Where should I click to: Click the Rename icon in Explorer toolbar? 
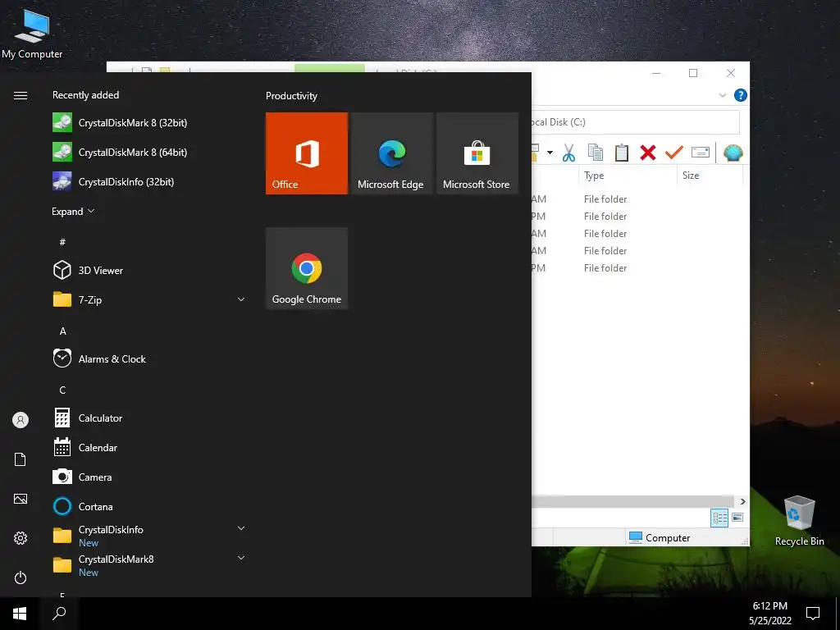pos(701,153)
